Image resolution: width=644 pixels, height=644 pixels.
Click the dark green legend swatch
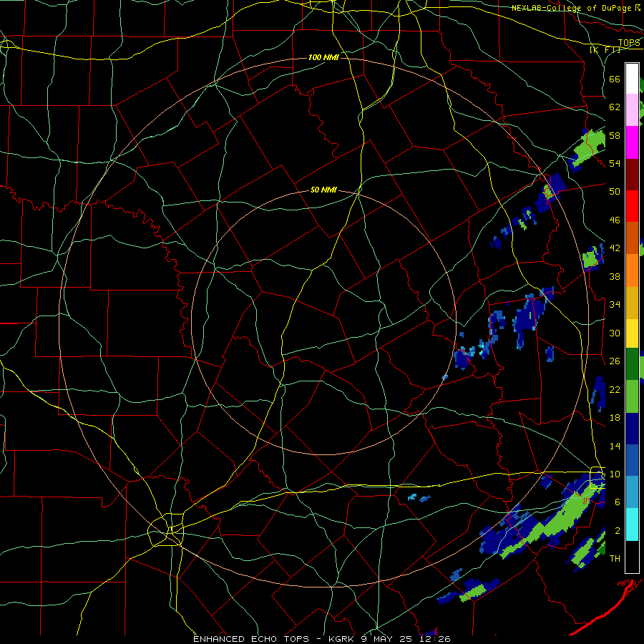(x=632, y=364)
